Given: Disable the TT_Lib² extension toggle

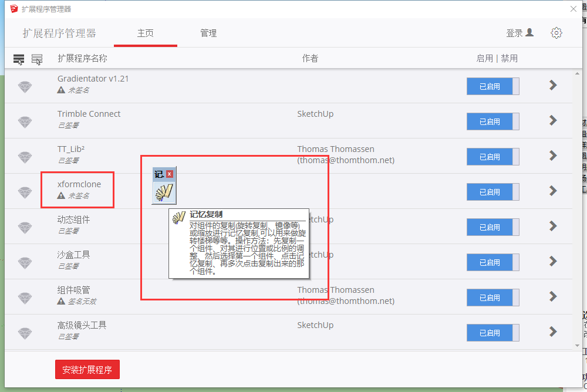Looking at the screenshot, I should coord(492,157).
